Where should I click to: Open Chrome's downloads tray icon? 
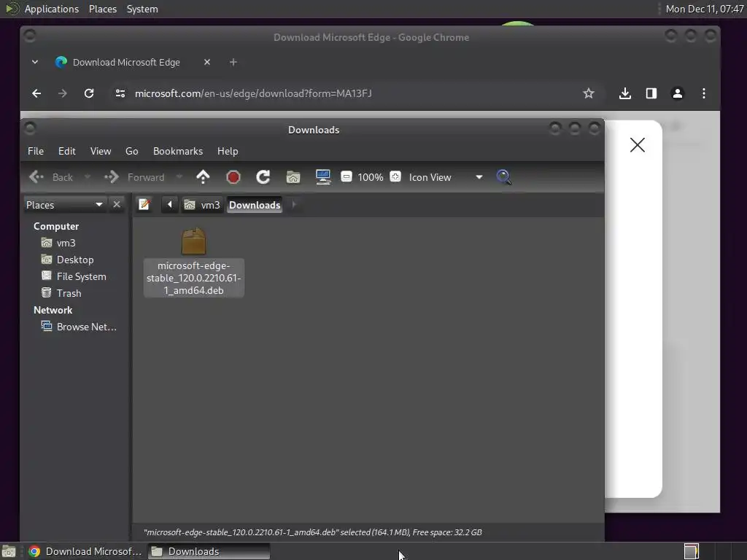pyautogui.click(x=625, y=93)
